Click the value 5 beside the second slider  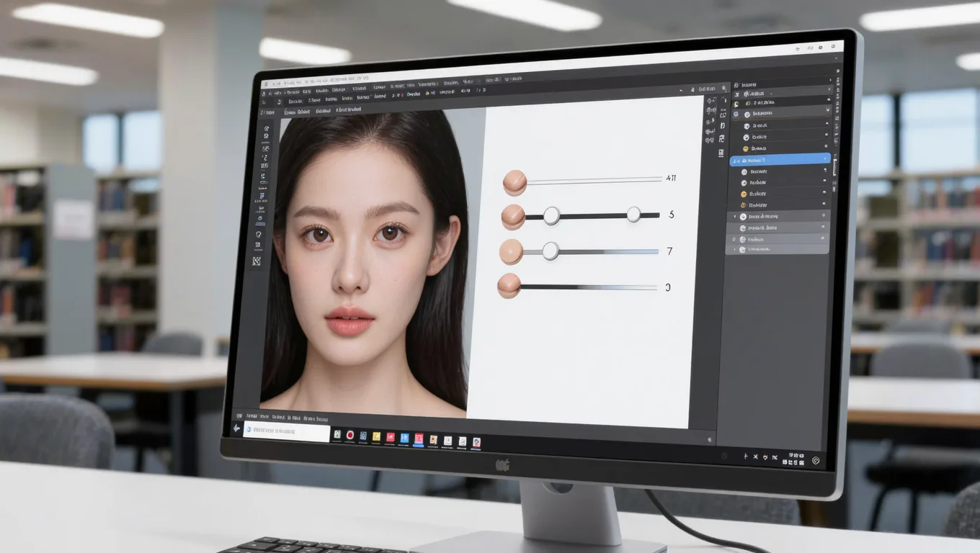tap(672, 215)
